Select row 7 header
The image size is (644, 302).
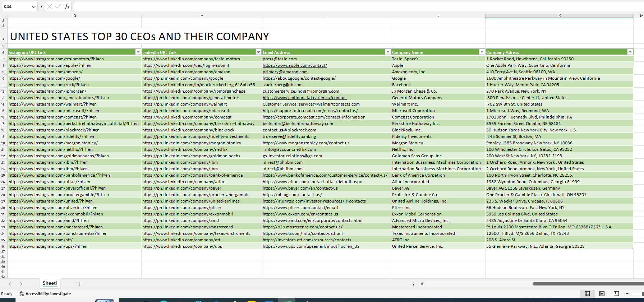pyautogui.click(x=3, y=59)
